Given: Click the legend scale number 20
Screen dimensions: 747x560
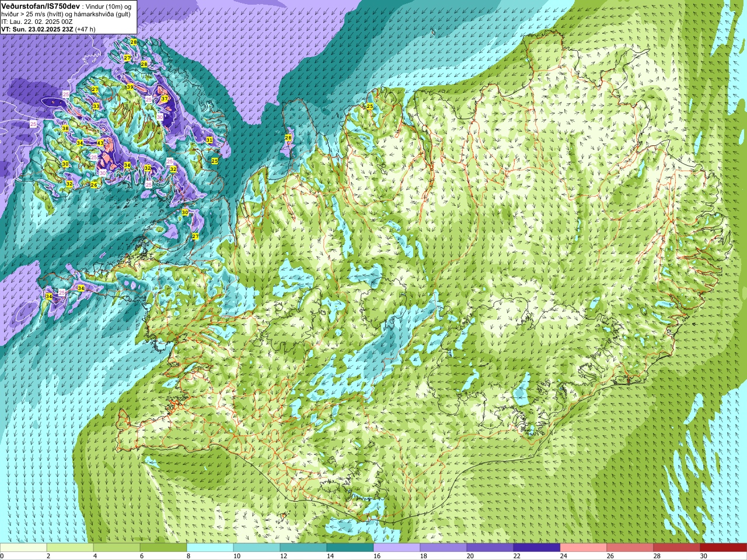Looking at the screenshot, I should pyautogui.click(x=470, y=556).
